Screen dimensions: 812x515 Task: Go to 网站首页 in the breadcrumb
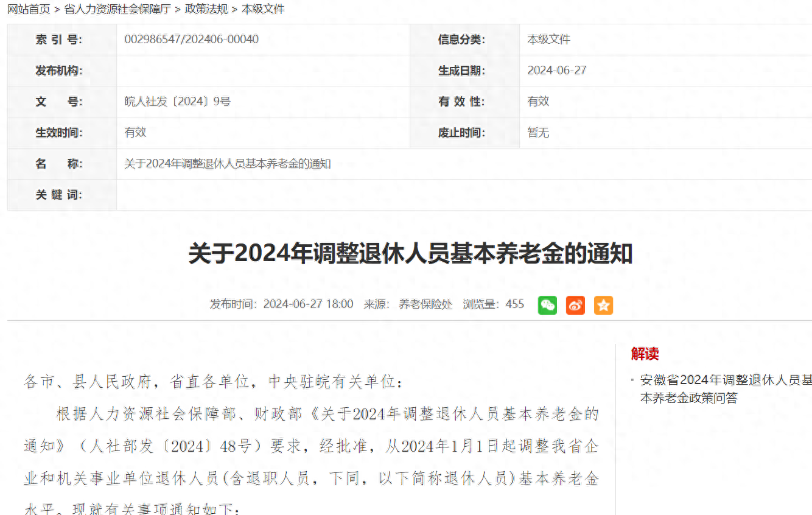coord(29,9)
